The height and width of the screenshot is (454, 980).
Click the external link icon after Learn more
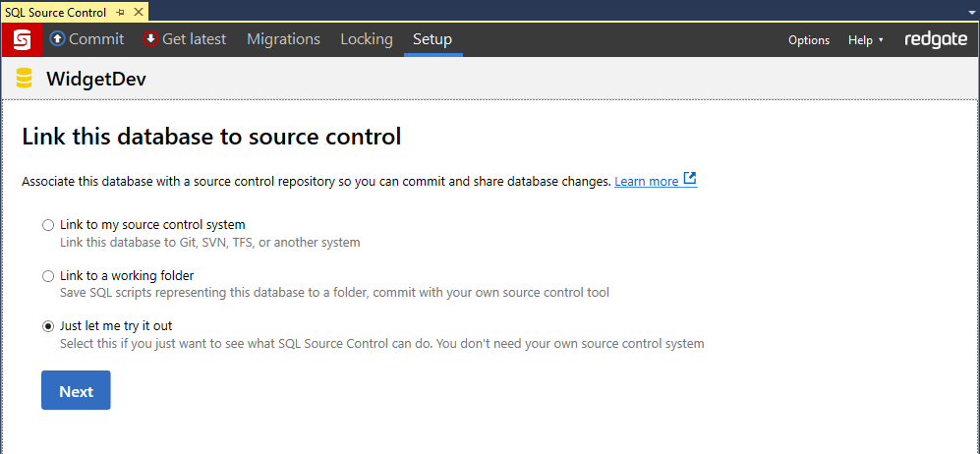(x=690, y=180)
